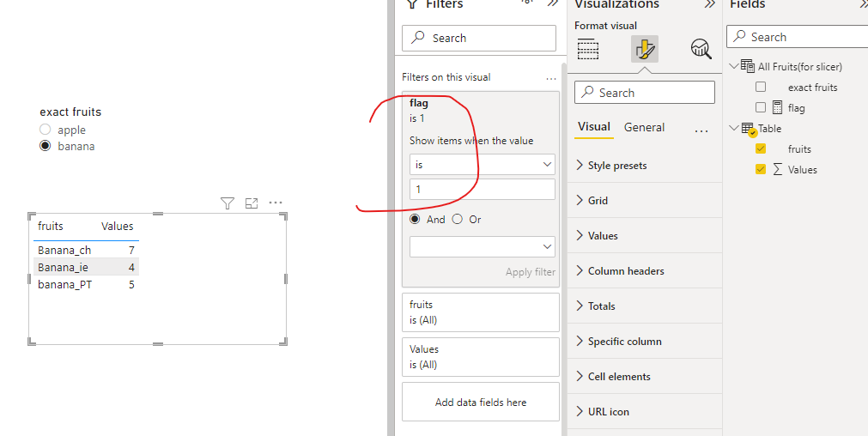Switch to the General tab
The width and height of the screenshot is (868, 436).
tap(645, 127)
